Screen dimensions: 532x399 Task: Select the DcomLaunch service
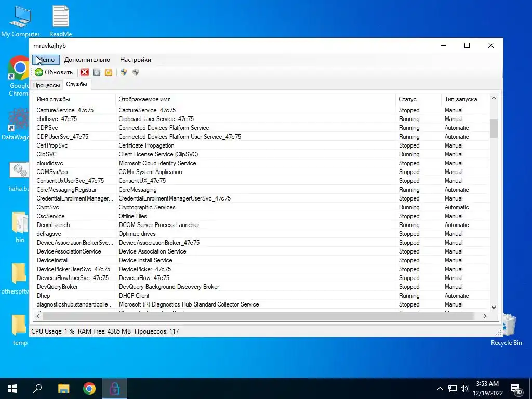[54, 224]
